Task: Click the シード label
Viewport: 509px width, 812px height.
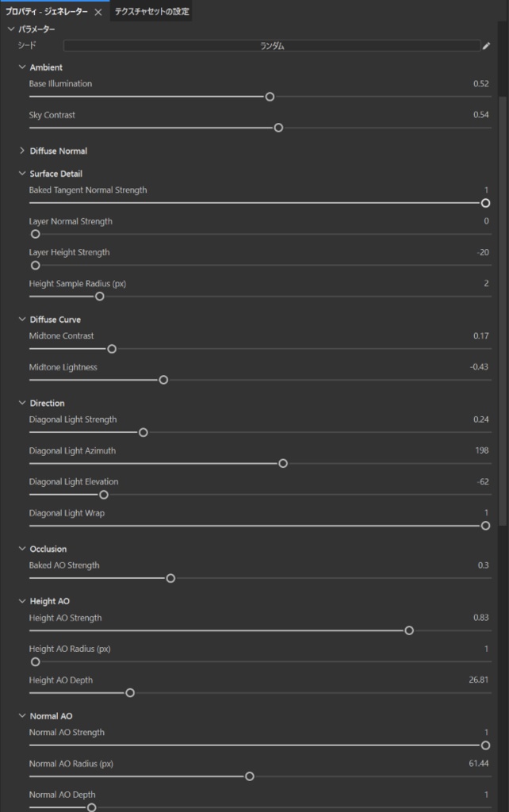Action: click(x=26, y=45)
